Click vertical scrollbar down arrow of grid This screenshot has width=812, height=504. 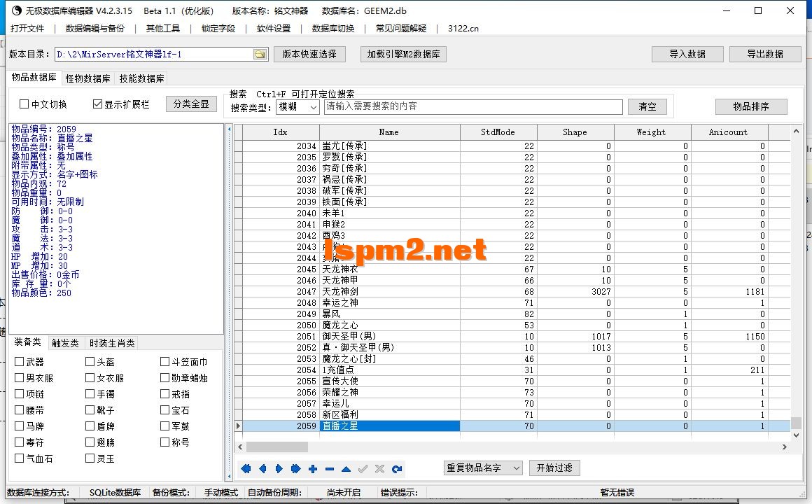click(x=796, y=435)
